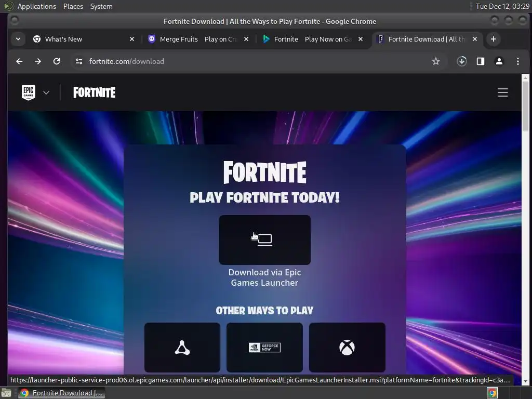Expand the tab search dropdown arrow

(18, 39)
